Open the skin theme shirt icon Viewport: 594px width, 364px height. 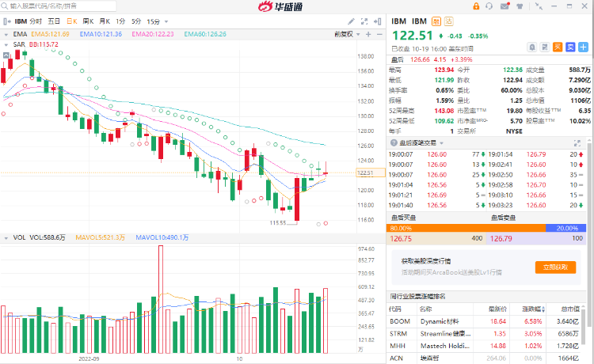coord(520,6)
